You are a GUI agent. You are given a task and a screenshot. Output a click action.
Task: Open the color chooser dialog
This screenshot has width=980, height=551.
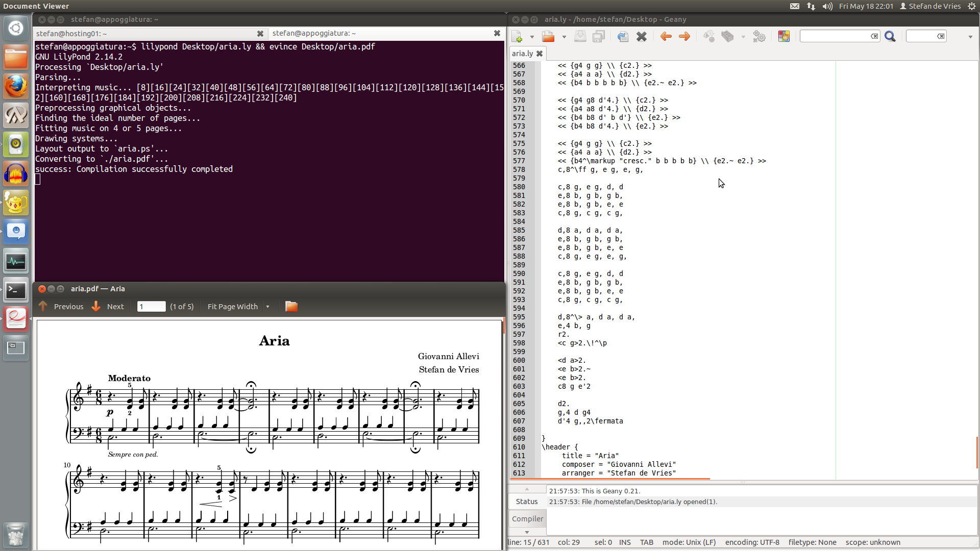pyautogui.click(x=784, y=36)
